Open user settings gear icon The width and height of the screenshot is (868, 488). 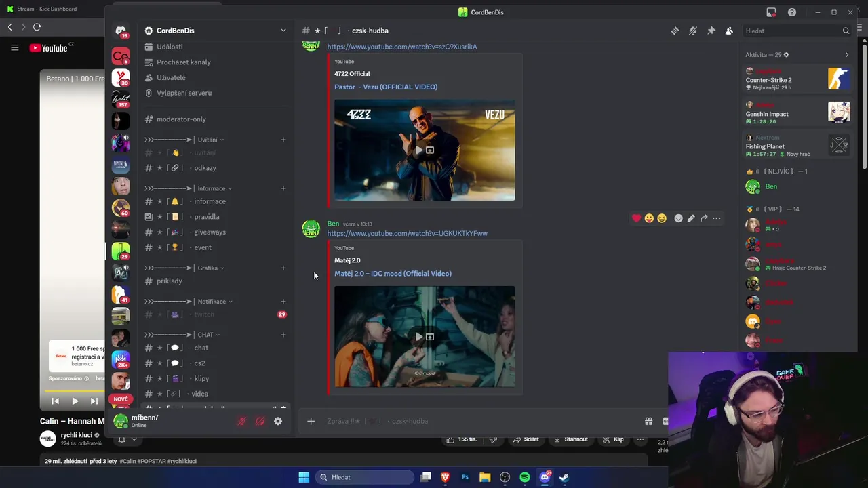point(278,421)
